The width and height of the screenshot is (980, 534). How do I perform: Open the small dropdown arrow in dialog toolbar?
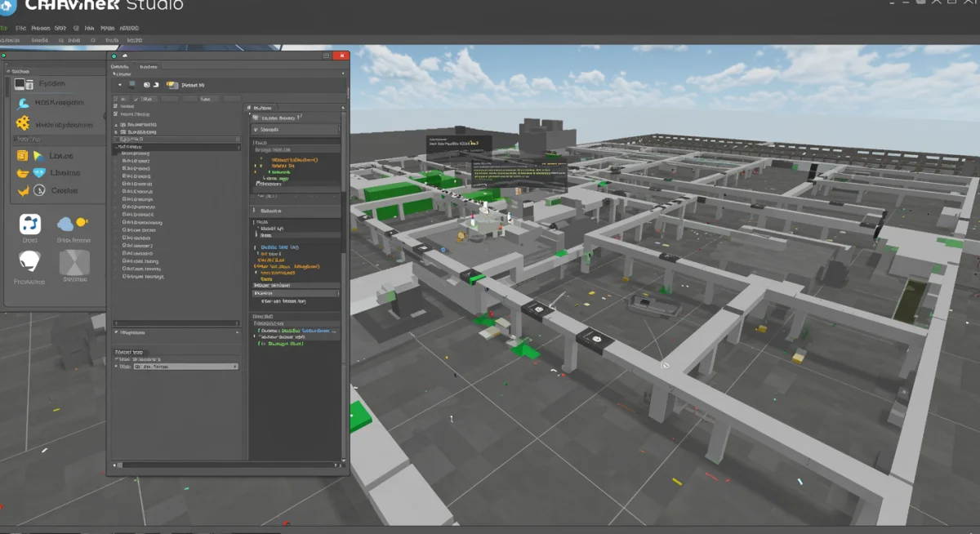(120, 84)
